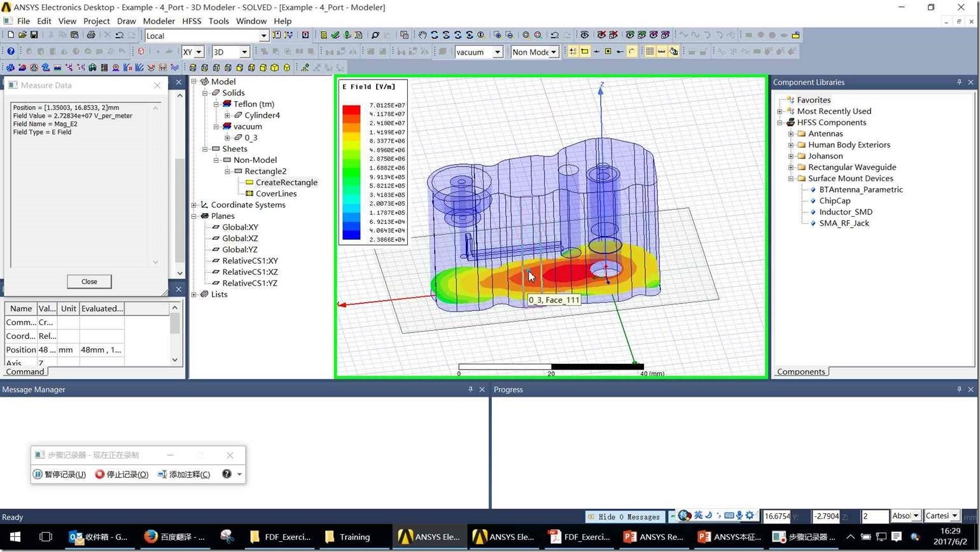Click the blue Help question-mark icon
980x552 pixels.
[x=11, y=52]
